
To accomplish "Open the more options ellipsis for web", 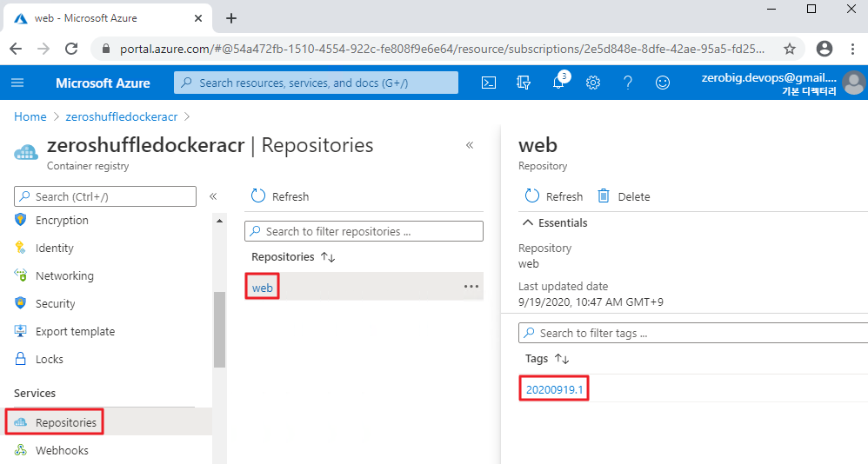I will click(x=471, y=287).
